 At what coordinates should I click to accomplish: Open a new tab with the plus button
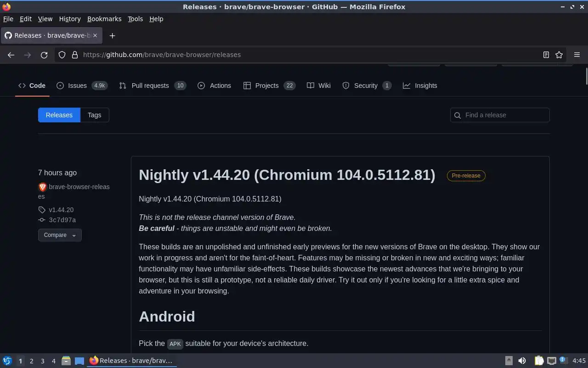click(x=112, y=35)
